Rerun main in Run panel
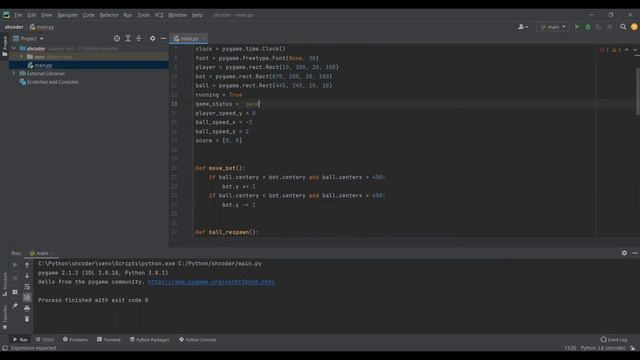The width and height of the screenshot is (640, 360). click(15, 265)
